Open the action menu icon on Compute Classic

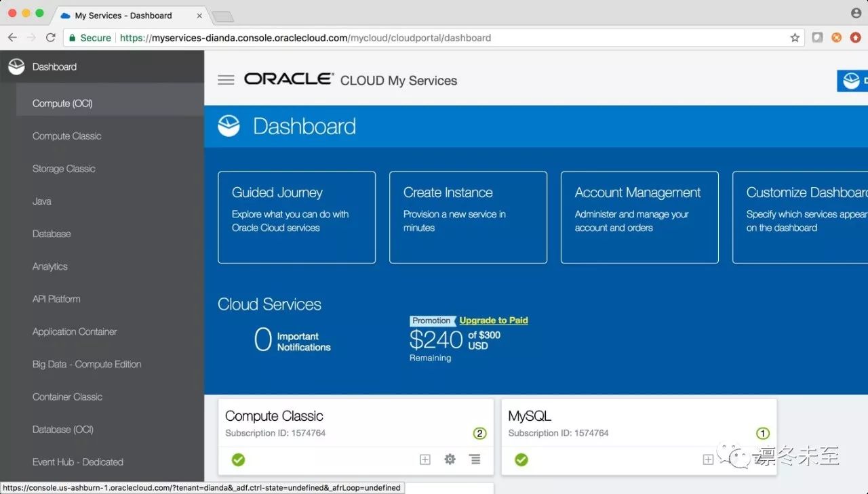click(475, 459)
